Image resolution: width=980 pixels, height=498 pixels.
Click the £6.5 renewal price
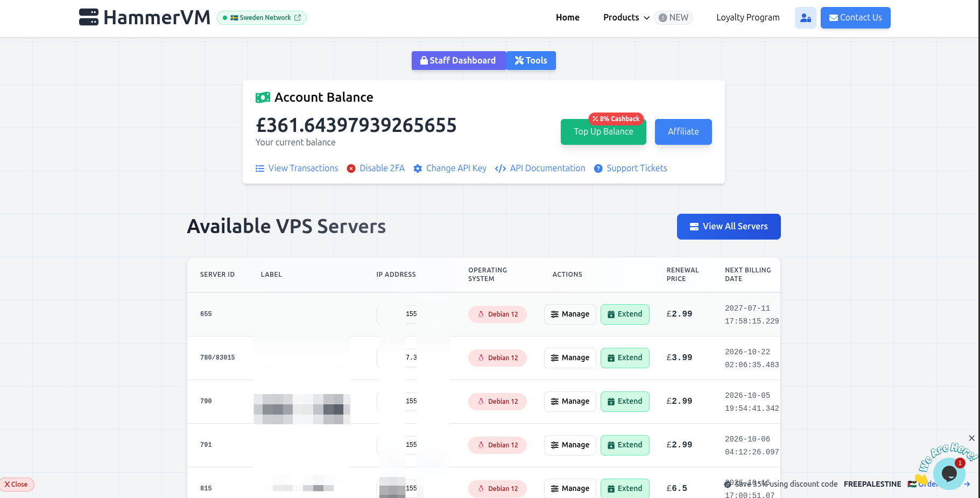click(676, 488)
